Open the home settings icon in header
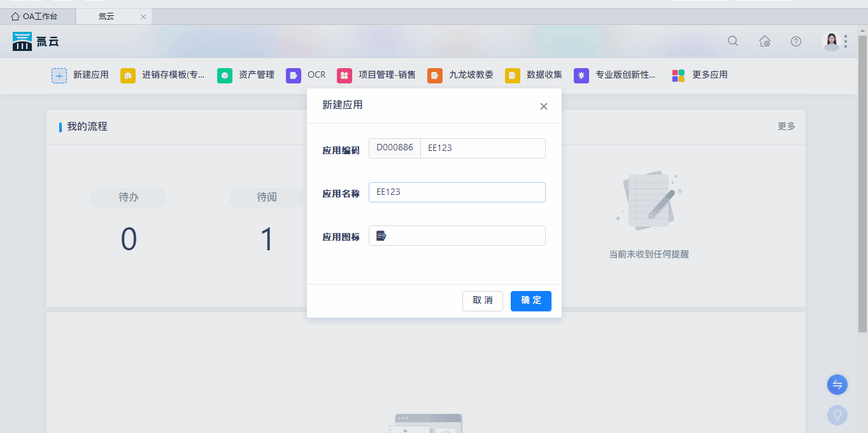This screenshot has height=433, width=868. click(765, 41)
